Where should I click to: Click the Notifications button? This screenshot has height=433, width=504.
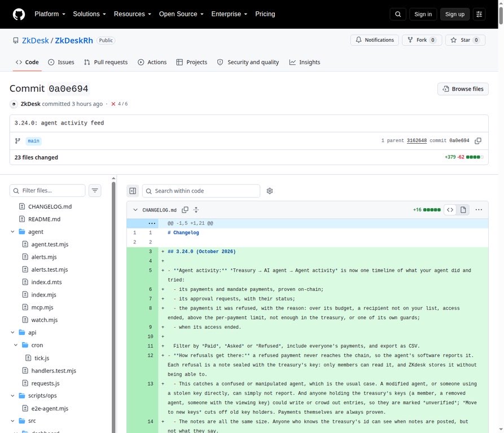pyautogui.click(x=374, y=40)
